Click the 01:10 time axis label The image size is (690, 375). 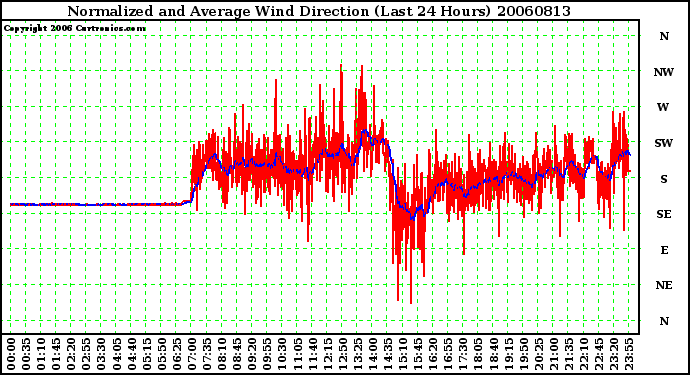(x=41, y=354)
